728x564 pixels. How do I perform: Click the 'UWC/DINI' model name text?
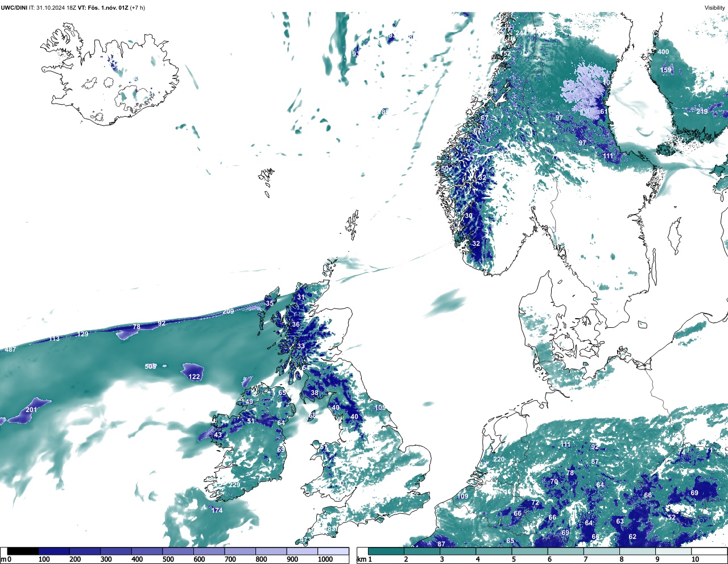click(x=14, y=7)
